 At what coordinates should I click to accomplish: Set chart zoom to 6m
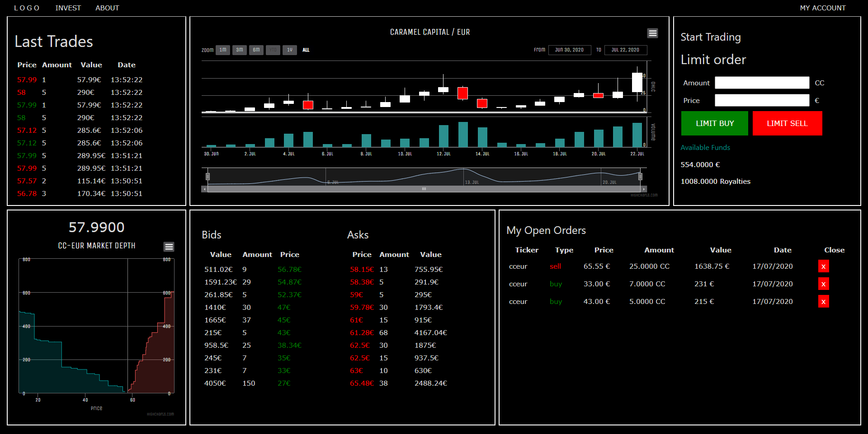click(256, 50)
